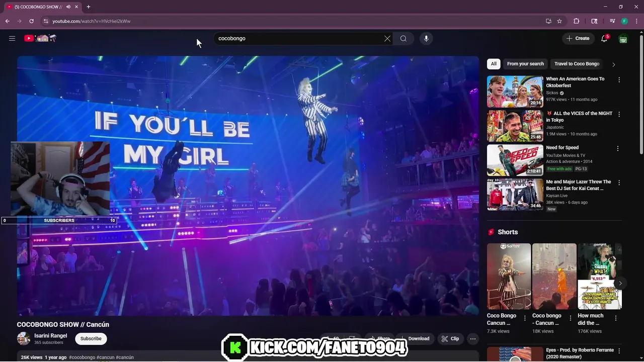Image resolution: width=644 pixels, height=362 pixels.
Task: Click the address bar URL
Action: 92,21
